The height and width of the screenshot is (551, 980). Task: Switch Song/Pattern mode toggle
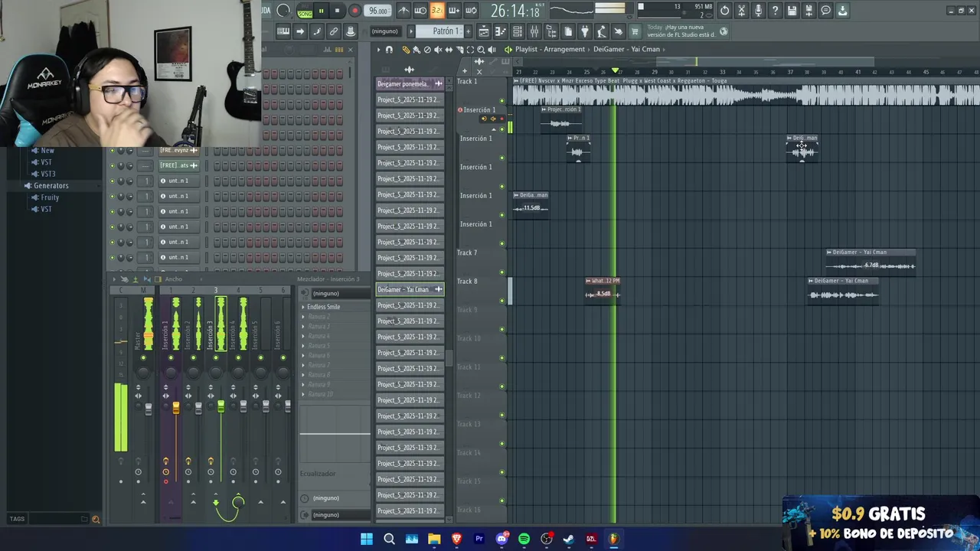click(x=305, y=11)
